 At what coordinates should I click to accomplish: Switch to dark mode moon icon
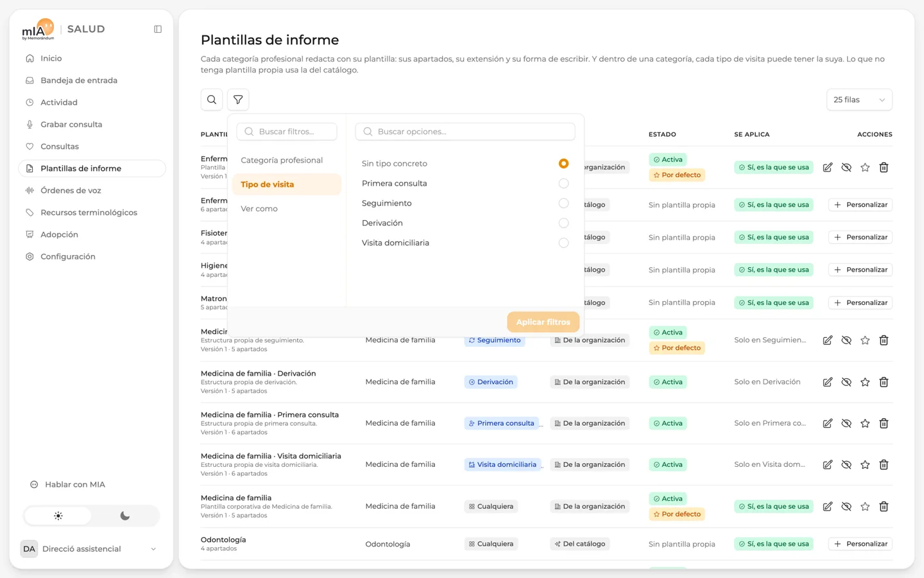coord(125,516)
